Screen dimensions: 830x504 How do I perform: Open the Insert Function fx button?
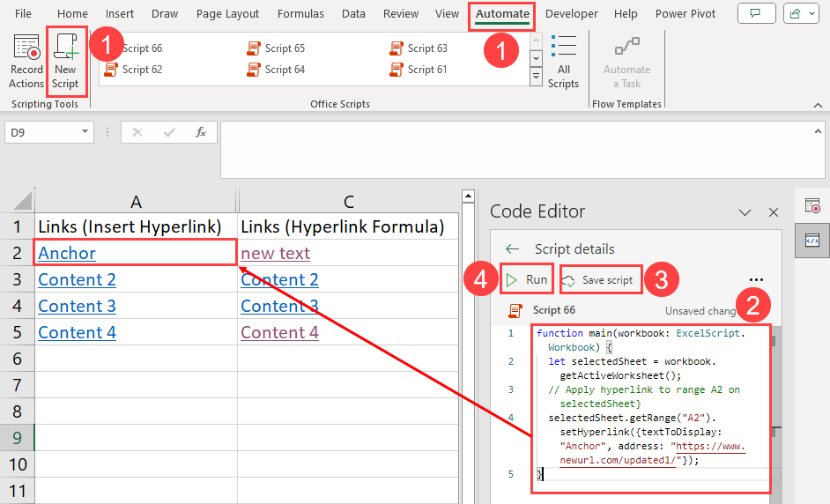point(201,132)
